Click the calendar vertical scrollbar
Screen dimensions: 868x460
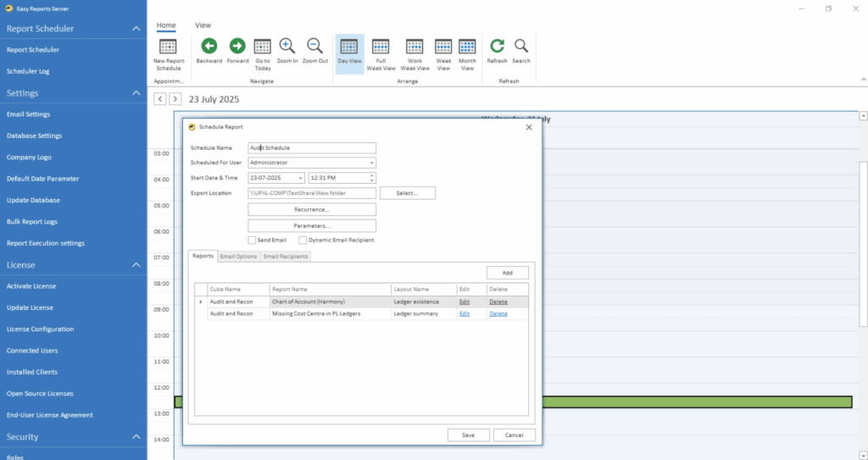click(863, 244)
